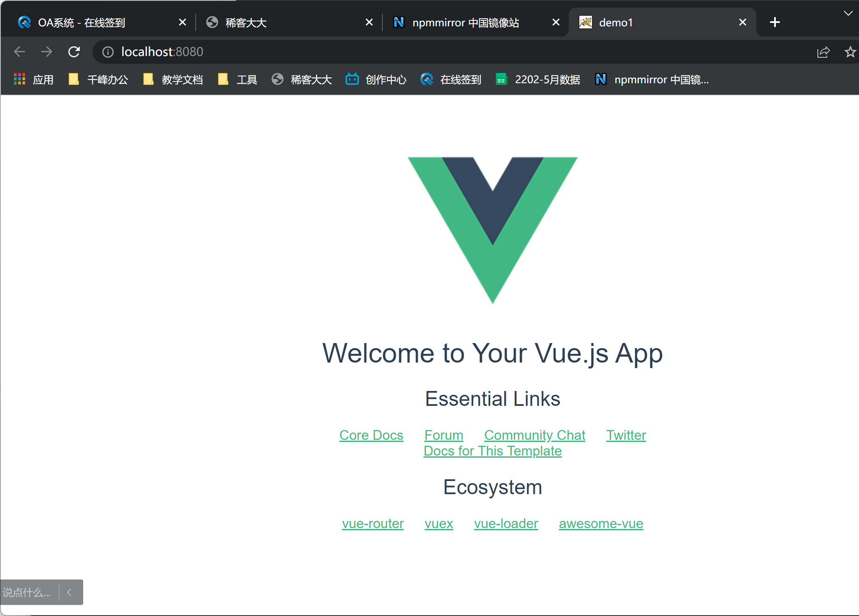Switch to the npmmirror 中国镜像站 tab
This screenshot has width=859, height=616.
coord(475,23)
